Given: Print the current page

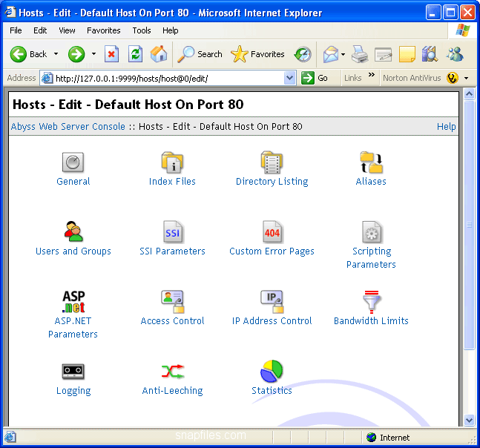Looking at the screenshot, I should [359, 54].
